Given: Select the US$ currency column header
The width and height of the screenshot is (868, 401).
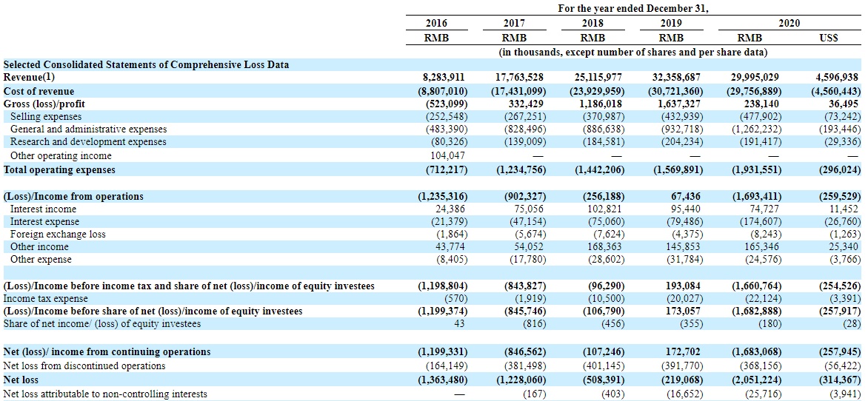Looking at the screenshot, I should pyautogui.click(x=829, y=38).
